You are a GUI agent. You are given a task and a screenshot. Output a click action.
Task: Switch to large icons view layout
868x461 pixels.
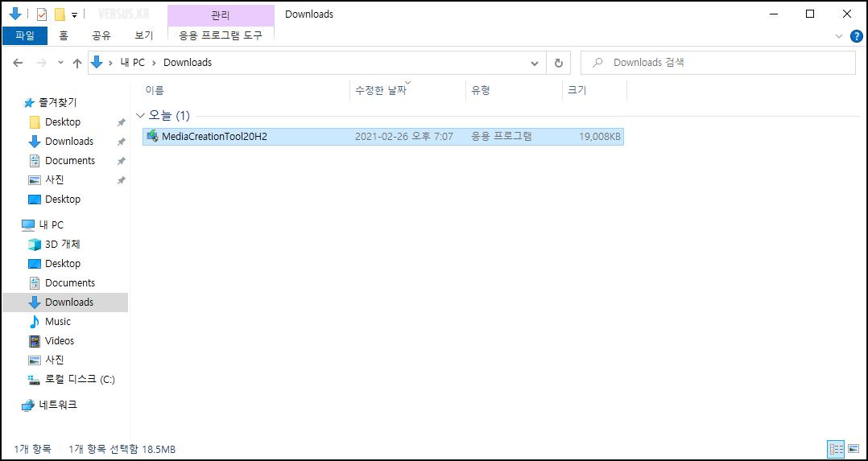pos(853,448)
